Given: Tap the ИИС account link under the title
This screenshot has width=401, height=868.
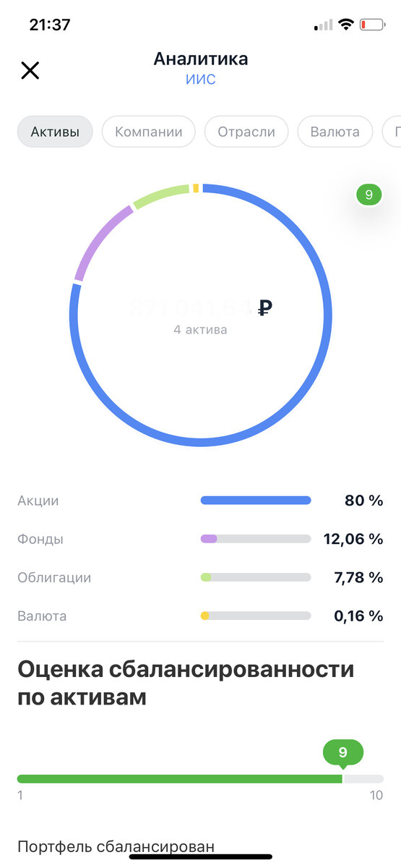Looking at the screenshot, I should (x=200, y=80).
